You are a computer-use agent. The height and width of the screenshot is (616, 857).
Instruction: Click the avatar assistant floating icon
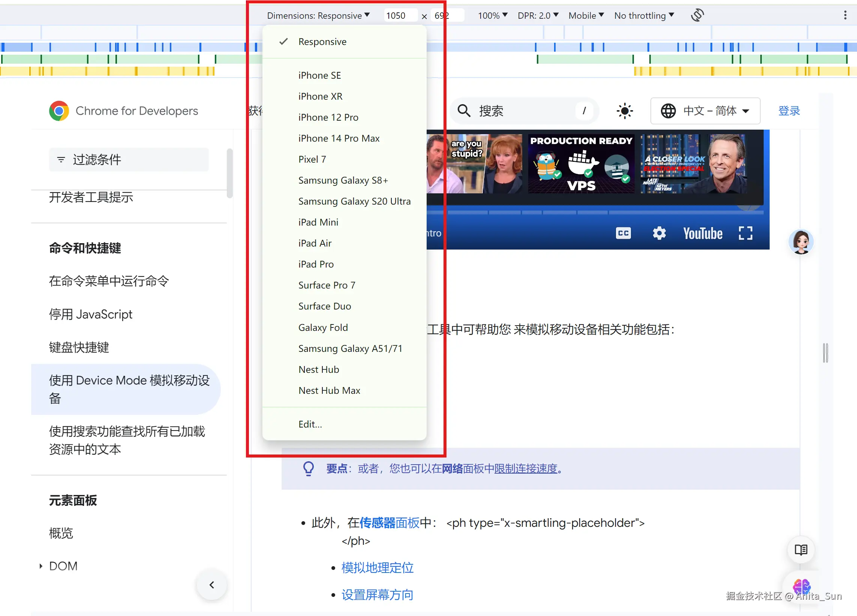(x=801, y=242)
